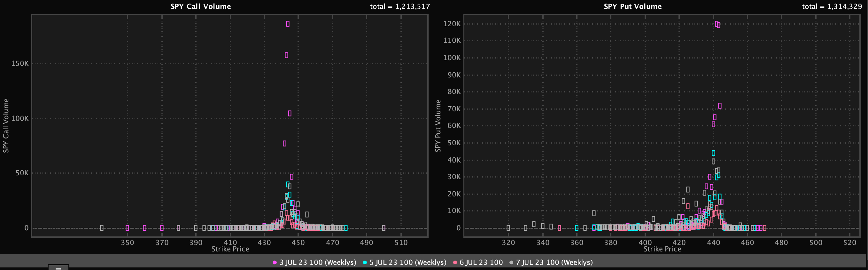Select the pink put marker at strike 350
Image resolution: width=868 pixels, height=270 pixels.
[560, 228]
